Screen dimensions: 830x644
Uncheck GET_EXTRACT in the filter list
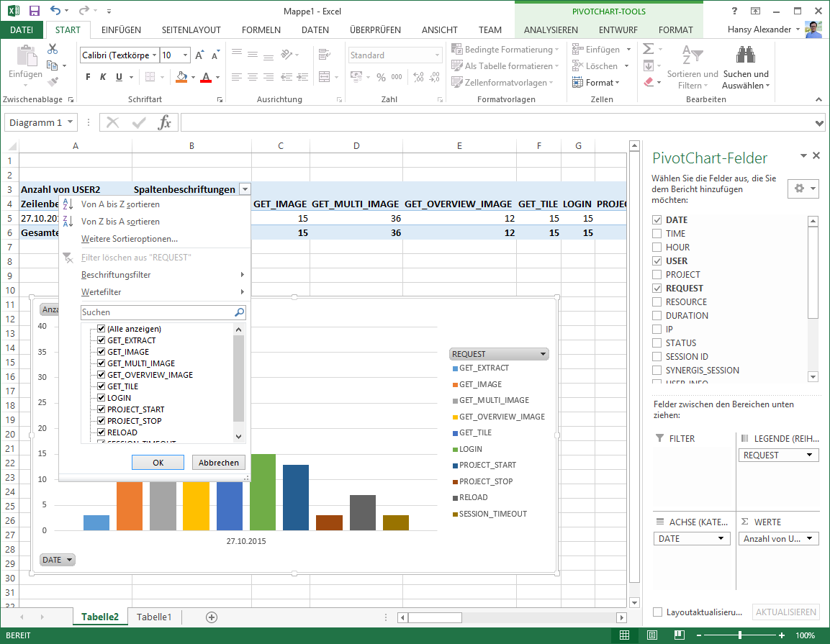[101, 340]
